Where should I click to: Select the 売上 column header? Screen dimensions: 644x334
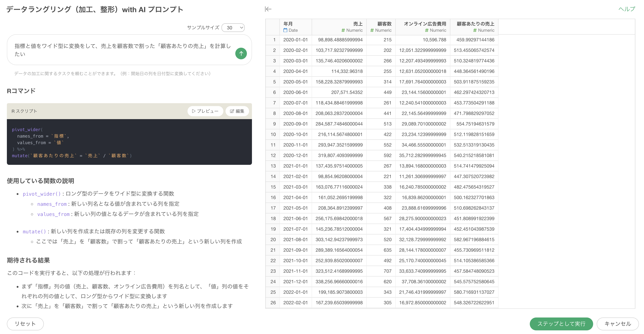pos(339,27)
